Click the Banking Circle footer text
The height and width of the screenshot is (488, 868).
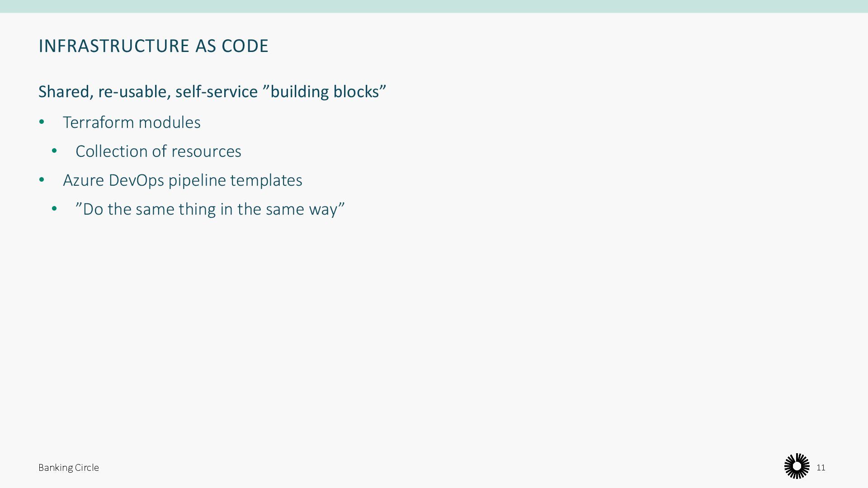(68, 468)
